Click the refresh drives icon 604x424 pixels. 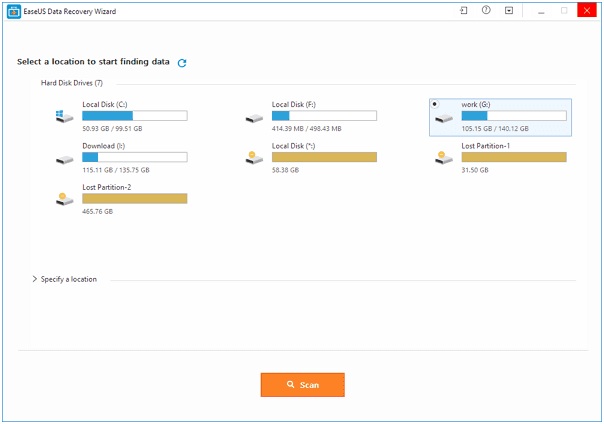click(182, 63)
